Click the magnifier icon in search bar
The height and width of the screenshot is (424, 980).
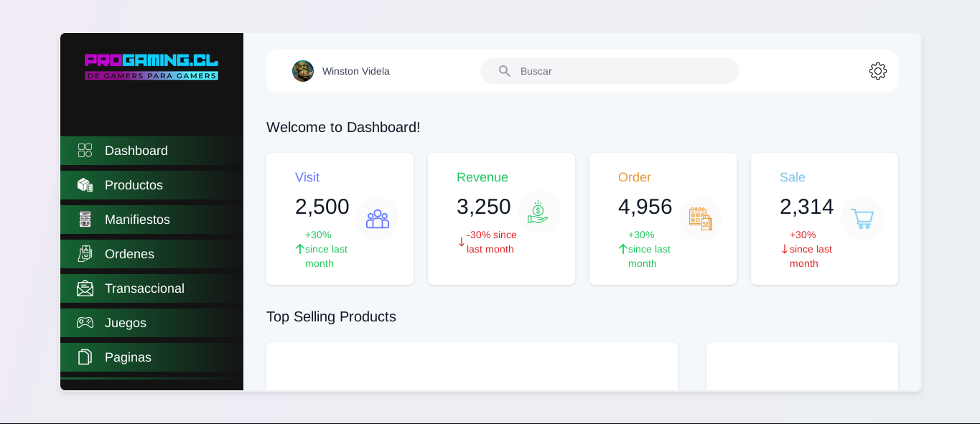click(x=505, y=71)
